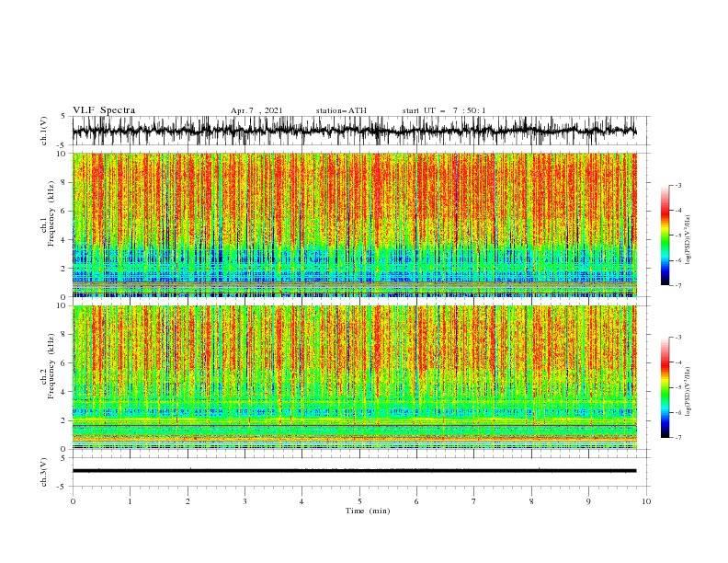Viewport: 728px width, 563px height.
Task: Click time axis tick label "6"
Action: coord(416,501)
